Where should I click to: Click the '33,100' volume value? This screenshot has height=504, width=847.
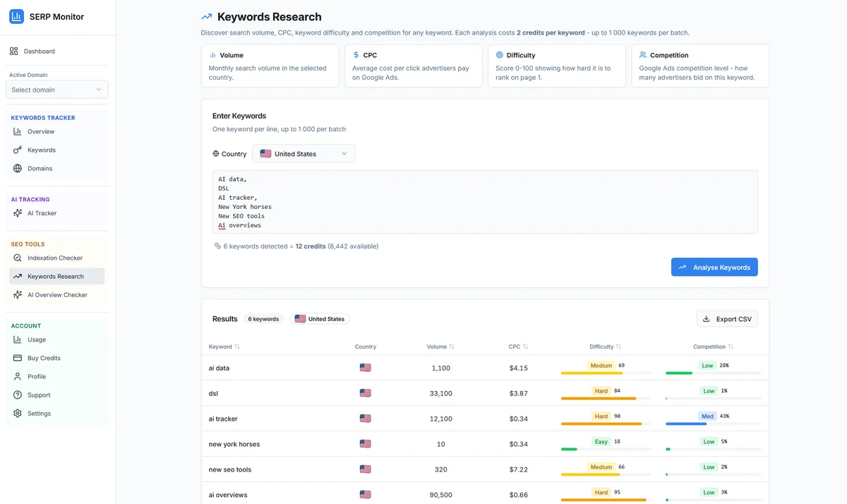(440, 393)
